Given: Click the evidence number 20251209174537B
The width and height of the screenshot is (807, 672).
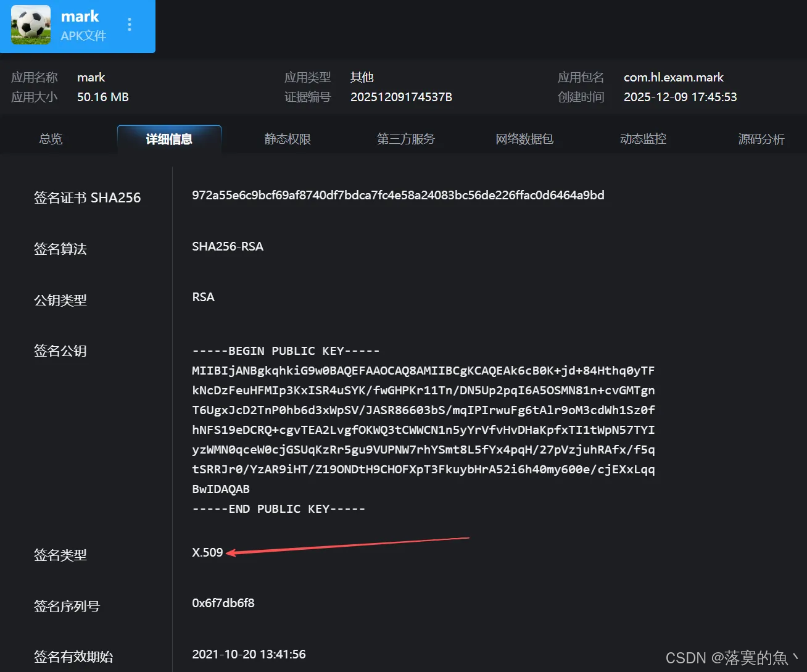Looking at the screenshot, I should 401,97.
